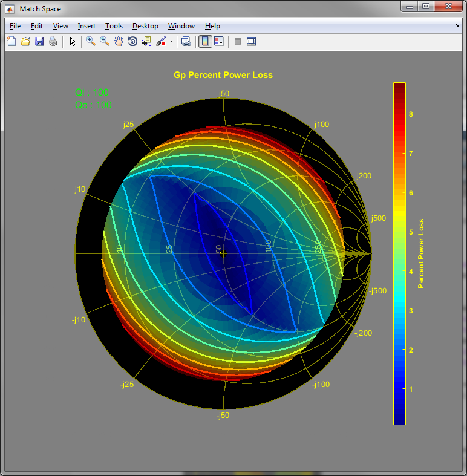Screen dimensions: 467x476
Task: Save the figure with the floppy icon
Action: tap(39, 41)
